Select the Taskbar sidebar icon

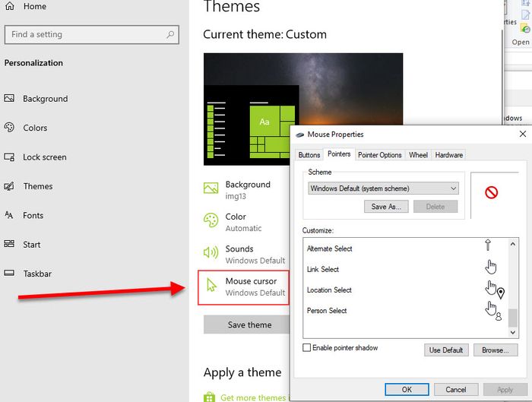[9, 273]
